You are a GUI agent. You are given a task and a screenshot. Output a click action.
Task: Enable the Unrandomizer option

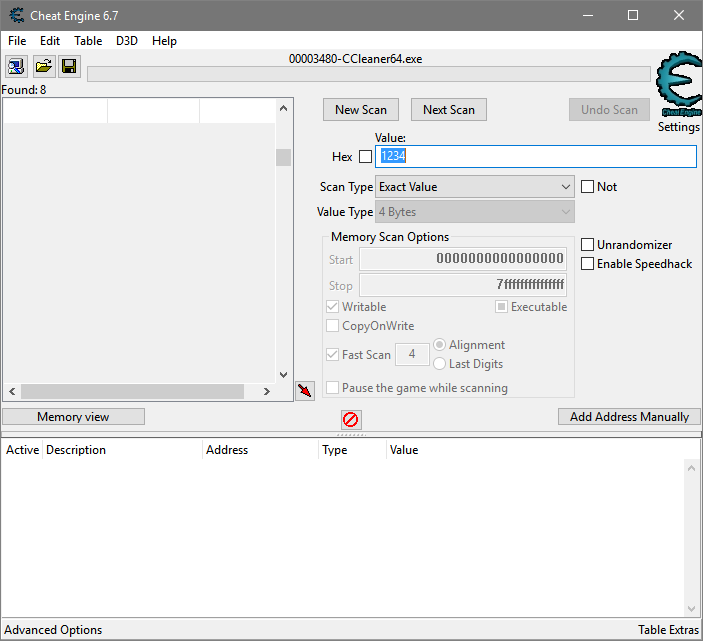point(588,245)
